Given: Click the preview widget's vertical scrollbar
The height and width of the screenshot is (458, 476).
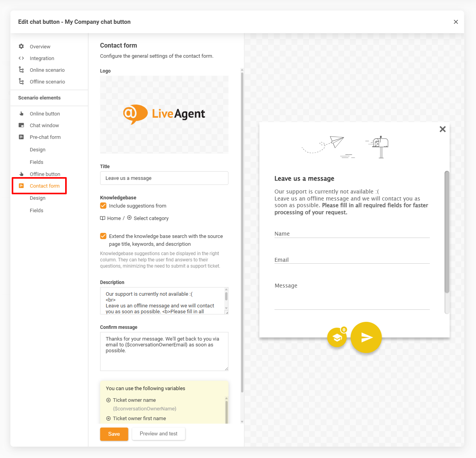Looking at the screenshot, I should click(447, 232).
